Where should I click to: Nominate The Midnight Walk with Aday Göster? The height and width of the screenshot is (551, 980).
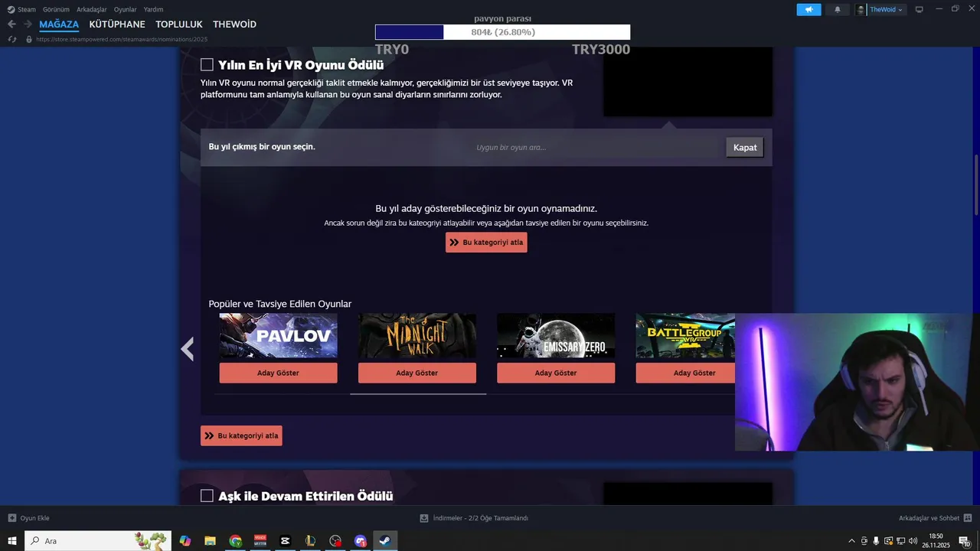tap(416, 373)
